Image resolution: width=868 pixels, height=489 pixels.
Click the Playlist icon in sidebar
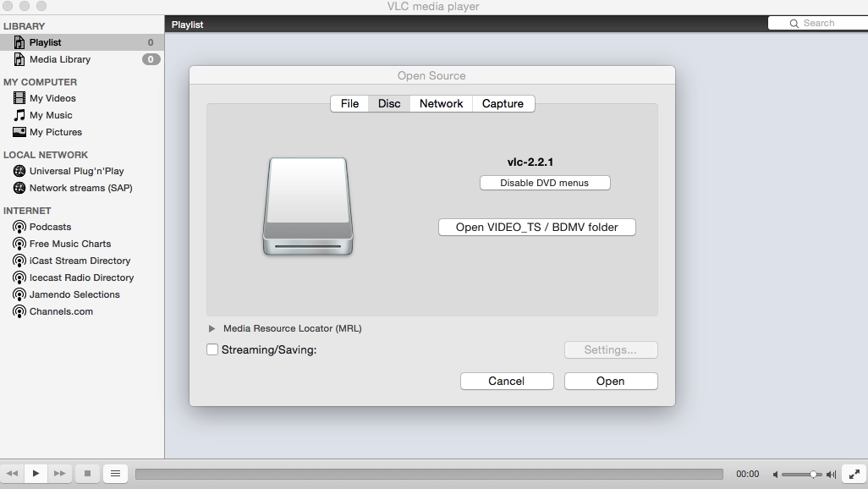[19, 42]
